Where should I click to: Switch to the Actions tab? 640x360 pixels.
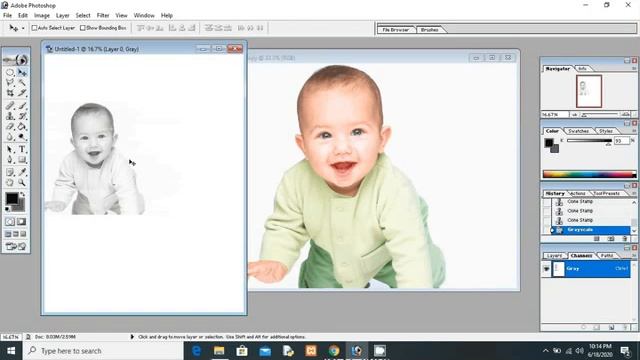point(577,193)
